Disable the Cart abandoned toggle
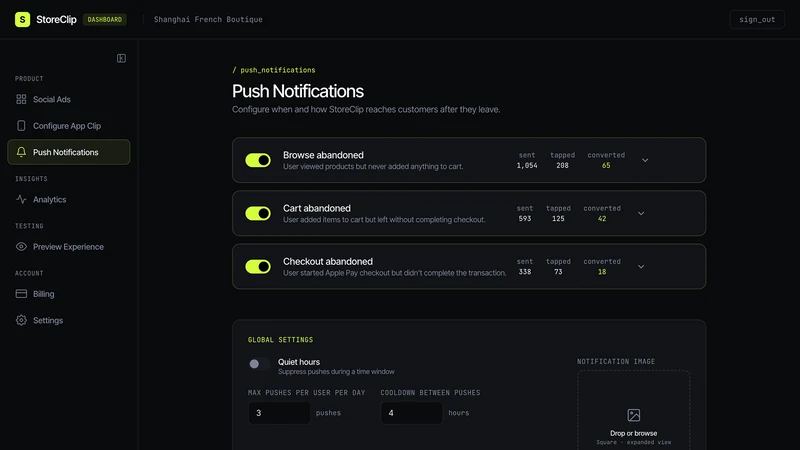Image resolution: width=800 pixels, height=450 pixels. 258,213
